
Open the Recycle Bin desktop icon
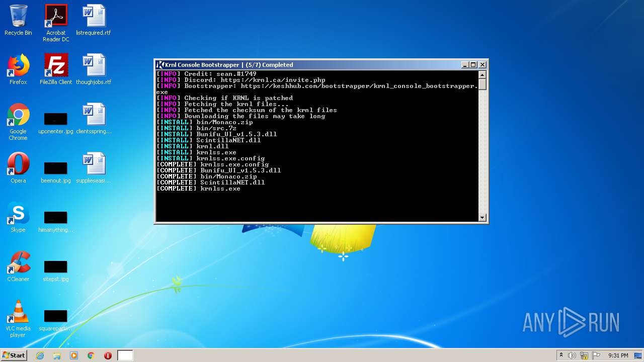(18, 20)
